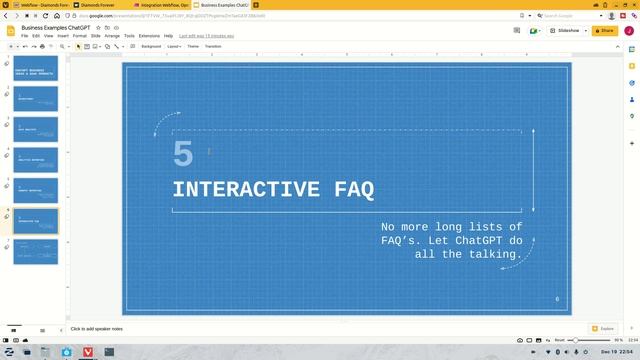Adjust the browser zoom slider in status bar

click(589, 340)
